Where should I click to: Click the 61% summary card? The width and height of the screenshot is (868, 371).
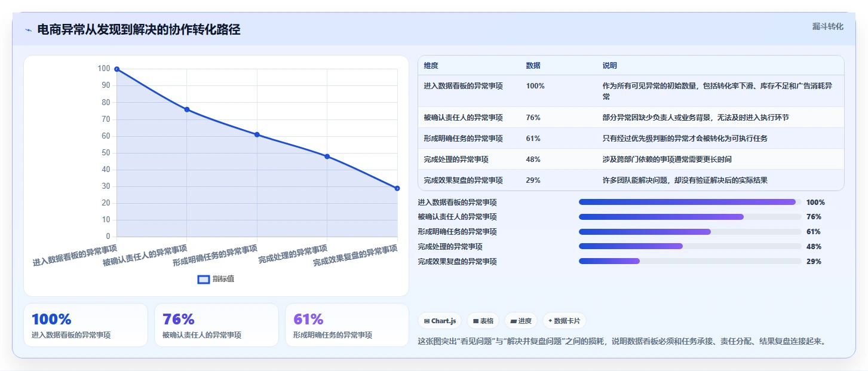[347, 325]
